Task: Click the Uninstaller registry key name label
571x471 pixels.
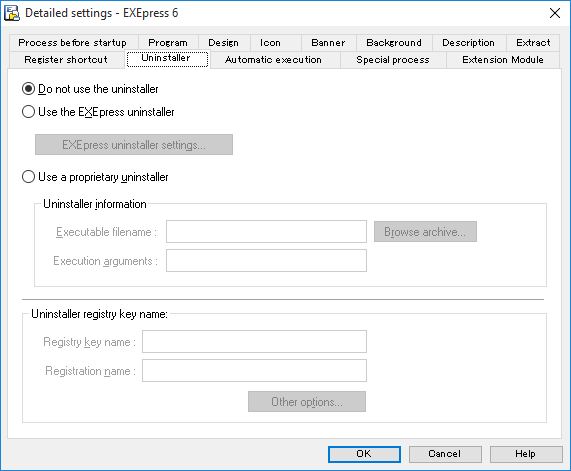Action: point(99,314)
